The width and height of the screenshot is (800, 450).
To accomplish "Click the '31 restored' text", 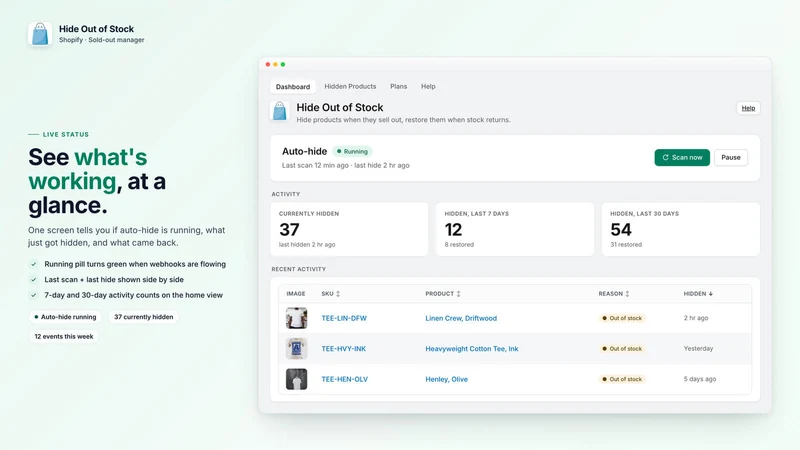I will pos(626,245).
